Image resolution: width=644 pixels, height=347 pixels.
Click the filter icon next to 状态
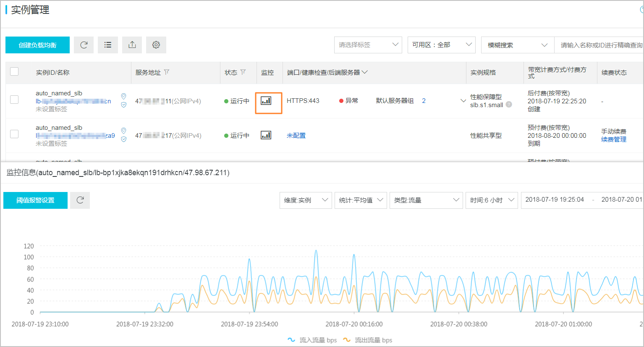pos(243,72)
